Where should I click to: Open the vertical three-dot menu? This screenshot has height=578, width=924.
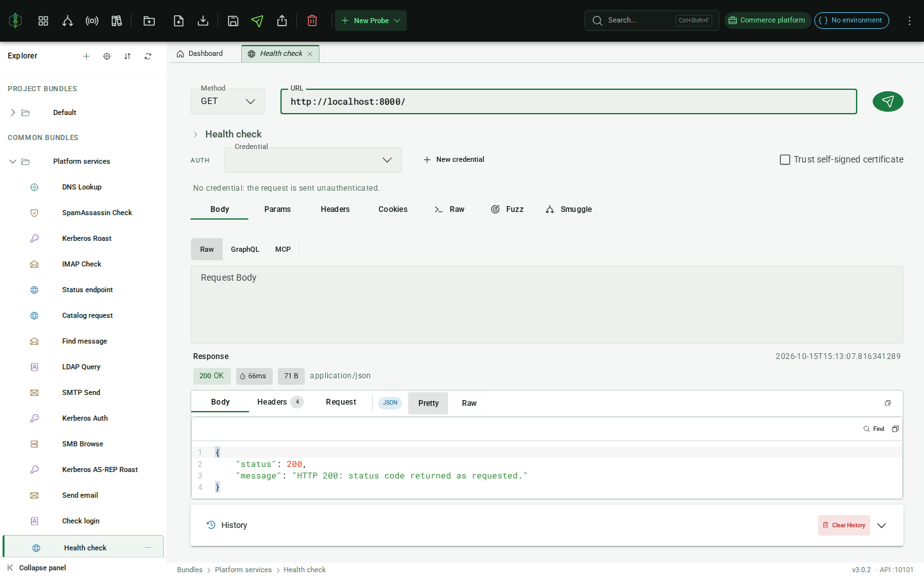coord(909,21)
